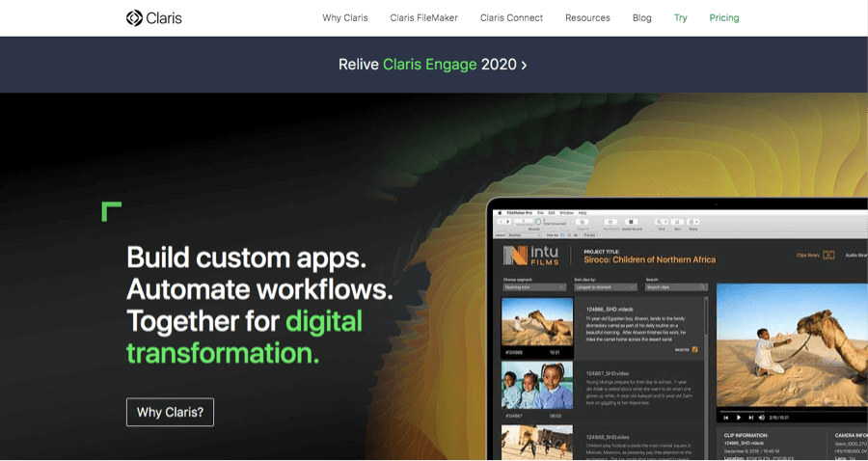Viewport: 868px width, 461px height.
Task: Click the 'CLIP INFORMATION' heading
Action: click(746, 436)
